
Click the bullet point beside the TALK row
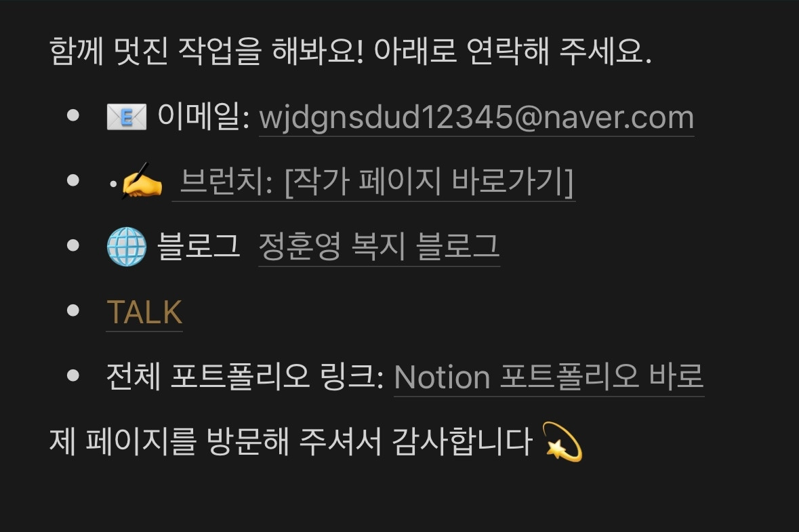(73, 310)
